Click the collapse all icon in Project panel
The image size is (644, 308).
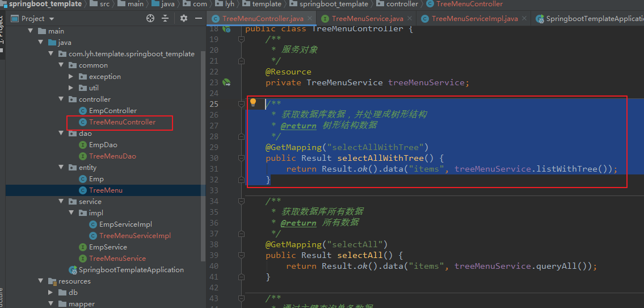[x=165, y=18]
